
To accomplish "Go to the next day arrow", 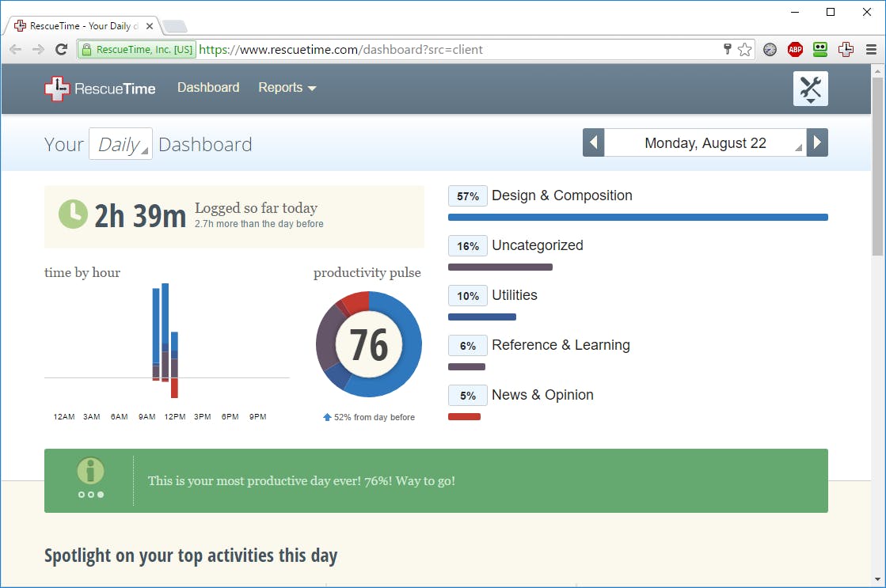I will [817, 142].
